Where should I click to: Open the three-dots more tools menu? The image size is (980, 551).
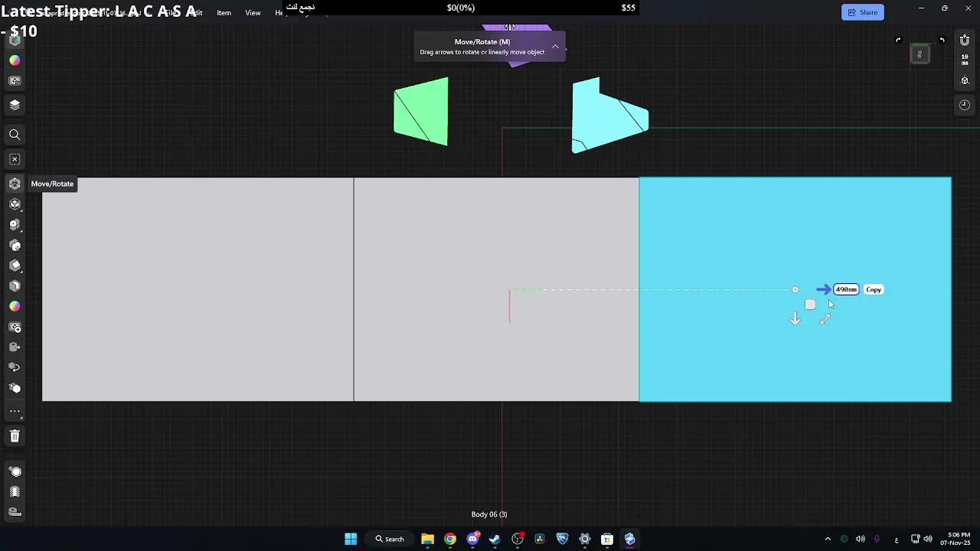click(15, 412)
